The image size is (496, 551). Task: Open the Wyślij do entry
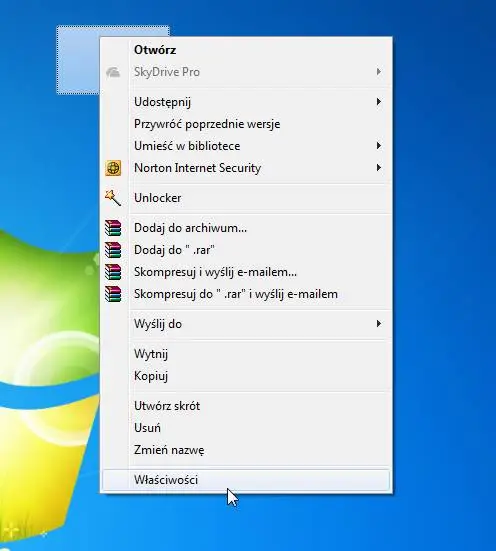pyautogui.click(x=246, y=324)
